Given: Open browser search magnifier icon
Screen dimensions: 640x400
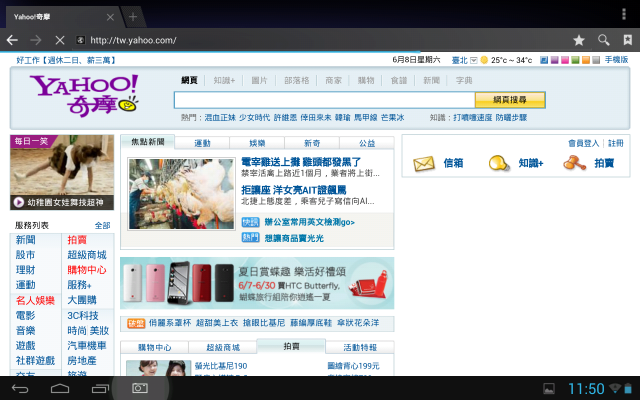Looking at the screenshot, I should click(x=604, y=40).
